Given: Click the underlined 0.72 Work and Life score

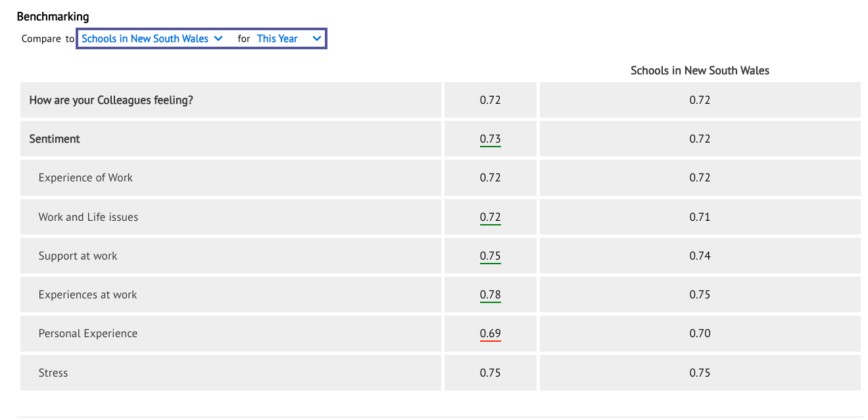Looking at the screenshot, I should click(490, 218).
